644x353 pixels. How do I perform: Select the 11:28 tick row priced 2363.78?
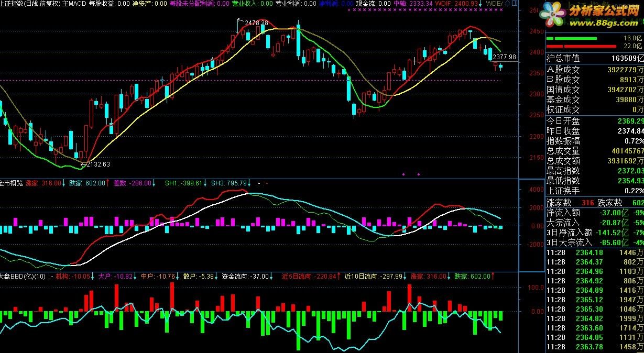pyautogui.click(x=595, y=347)
